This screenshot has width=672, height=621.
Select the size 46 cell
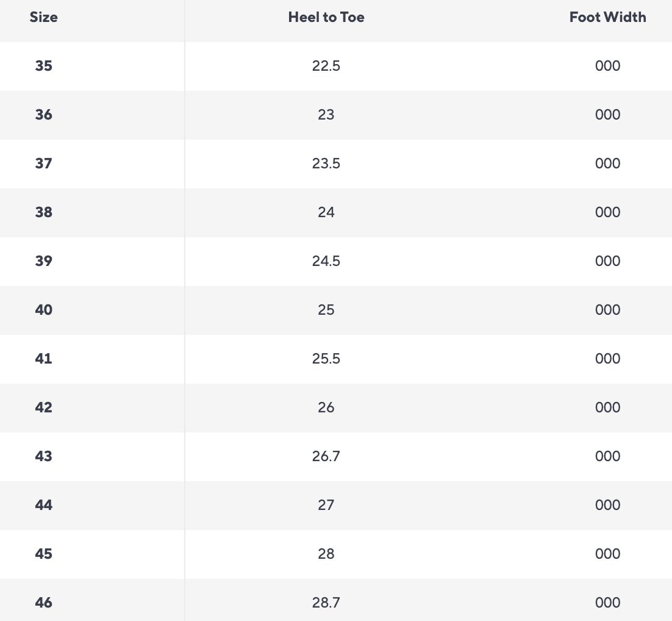(44, 603)
